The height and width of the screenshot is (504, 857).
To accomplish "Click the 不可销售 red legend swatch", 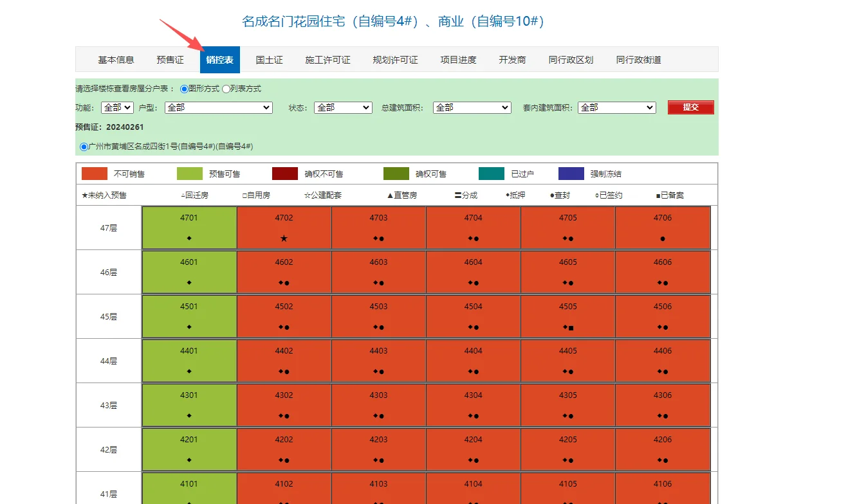I will (95, 174).
